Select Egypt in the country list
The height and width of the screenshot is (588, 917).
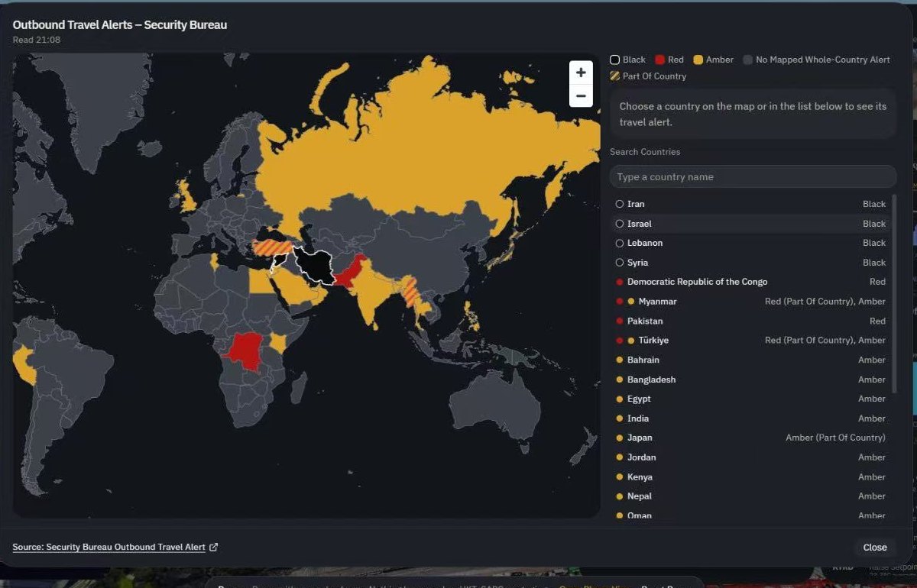[750, 399]
